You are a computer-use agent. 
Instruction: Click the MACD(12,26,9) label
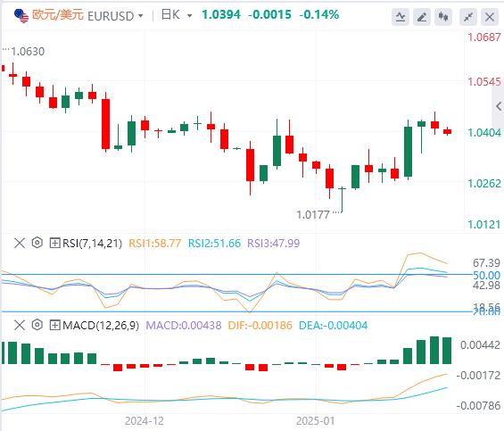pos(101,326)
